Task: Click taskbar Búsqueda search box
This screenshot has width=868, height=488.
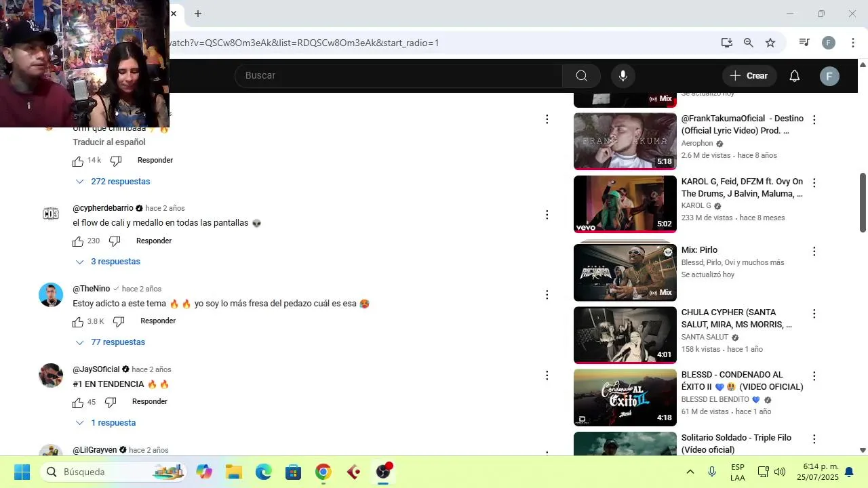Action: 113,472
